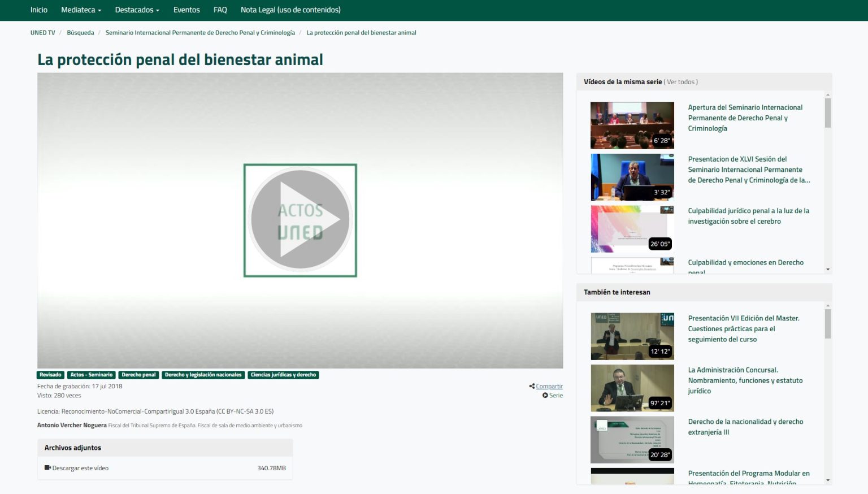
Task: Select the 'Actos - Seminario' tag
Action: point(92,375)
